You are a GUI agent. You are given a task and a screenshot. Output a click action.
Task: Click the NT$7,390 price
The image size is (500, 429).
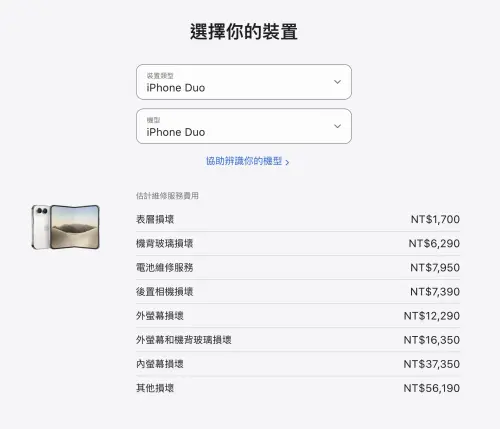435,292
